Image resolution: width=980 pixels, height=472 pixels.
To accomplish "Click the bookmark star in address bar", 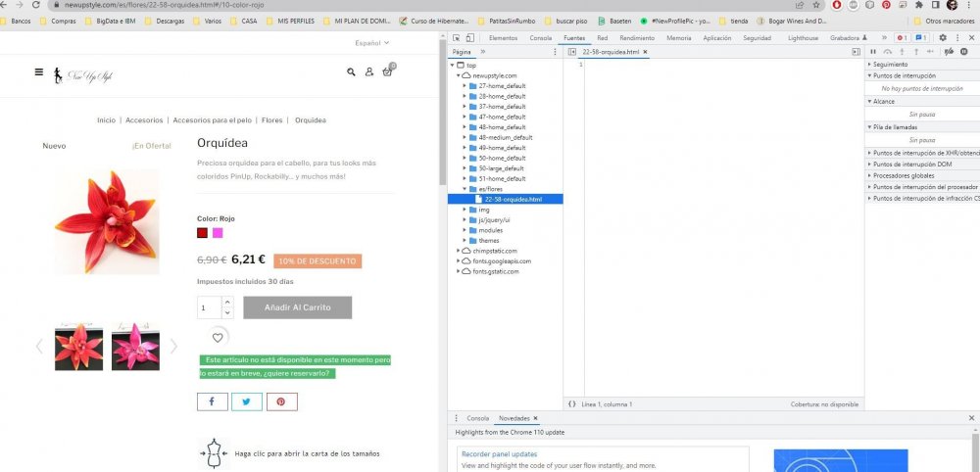I will 816,4.
